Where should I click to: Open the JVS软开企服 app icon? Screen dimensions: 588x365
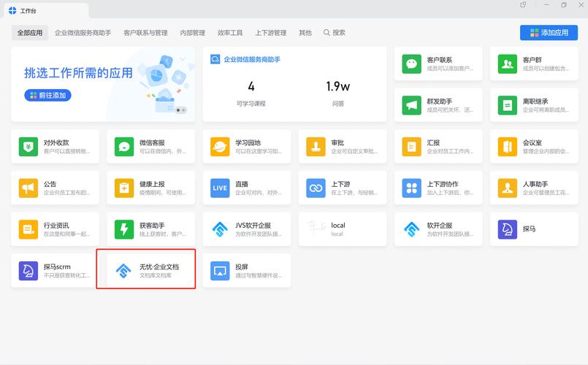click(x=220, y=229)
